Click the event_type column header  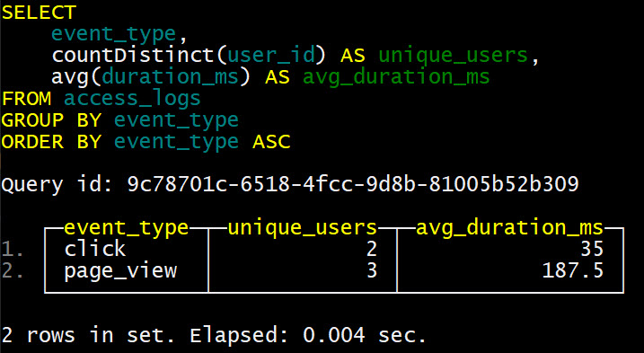(x=127, y=227)
